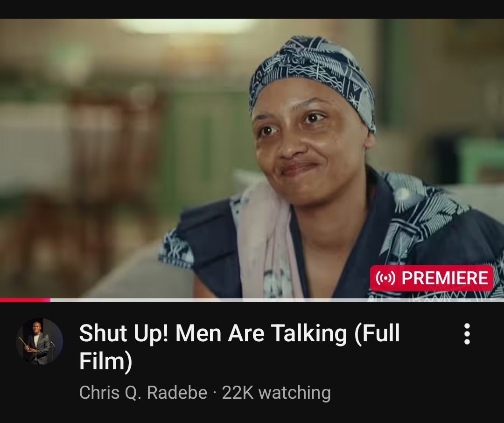This screenshot has width=504, height=423.
Task: Tap the live broadcast icon in the PREMIERE badge
Action: point(385,278)
